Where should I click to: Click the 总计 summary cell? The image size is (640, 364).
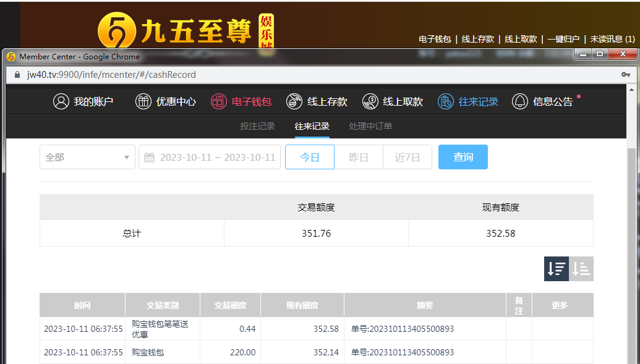click(x=132, y=234)
